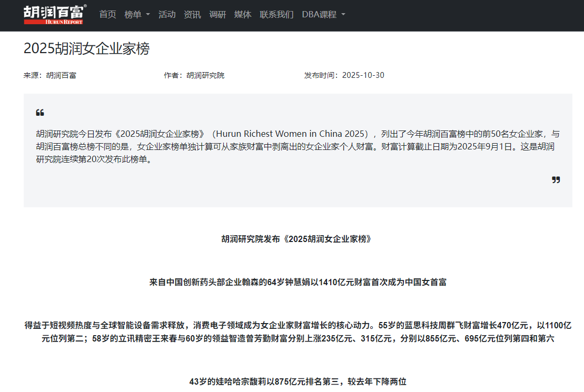The image size is (584, 392).
Task: Go to the 首页 home page
Action: point(107,15)
